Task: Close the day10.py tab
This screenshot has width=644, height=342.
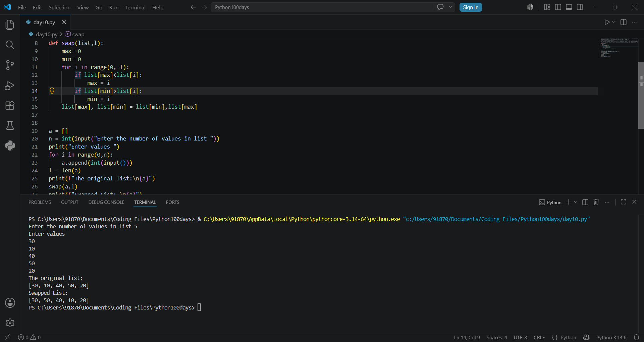Action: point(64,22)
